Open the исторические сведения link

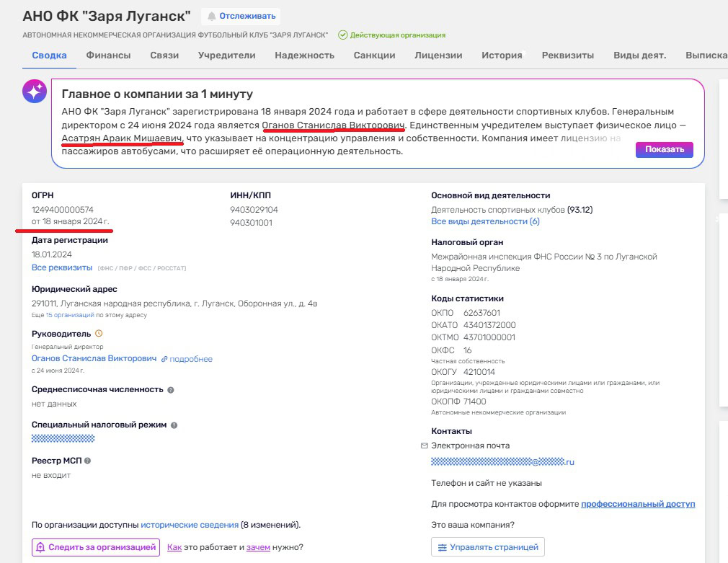tap(190, 525)
